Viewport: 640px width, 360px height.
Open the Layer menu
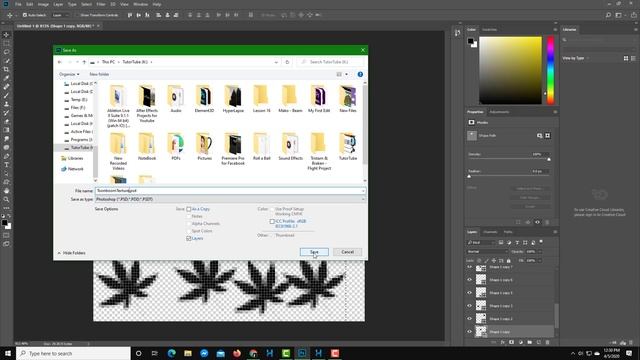[x=58, y=4]
